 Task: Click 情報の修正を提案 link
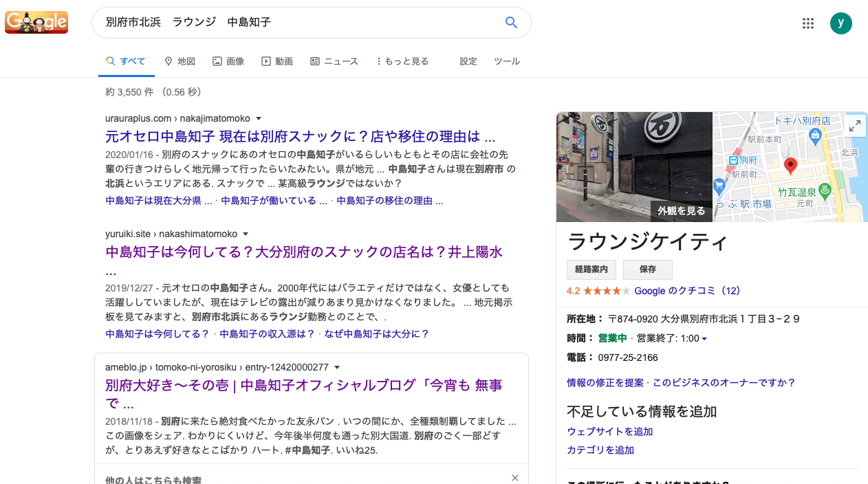click(605, 383)
